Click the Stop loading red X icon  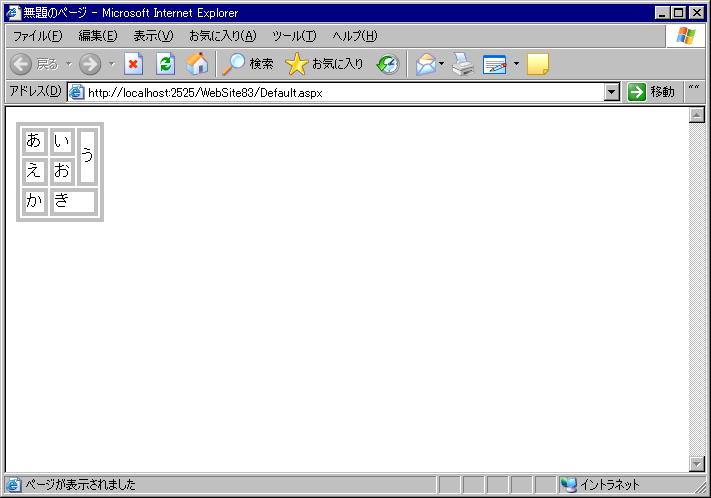pos(133,64)
